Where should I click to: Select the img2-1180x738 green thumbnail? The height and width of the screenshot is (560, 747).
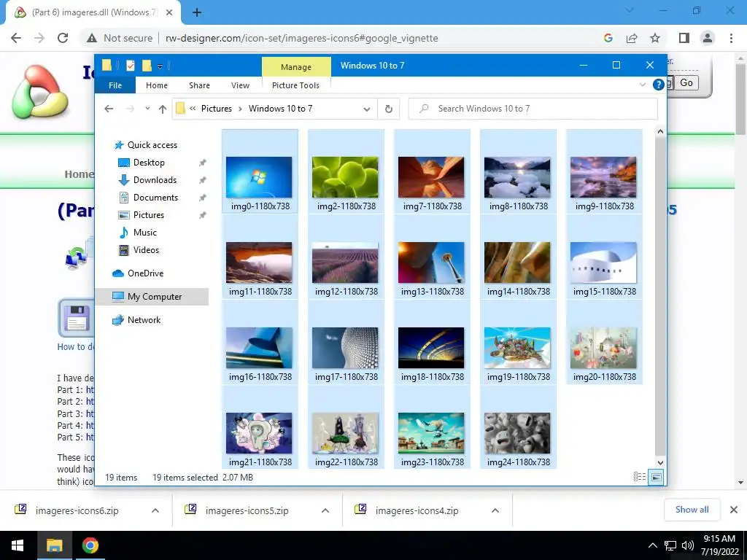coord(345,177)
